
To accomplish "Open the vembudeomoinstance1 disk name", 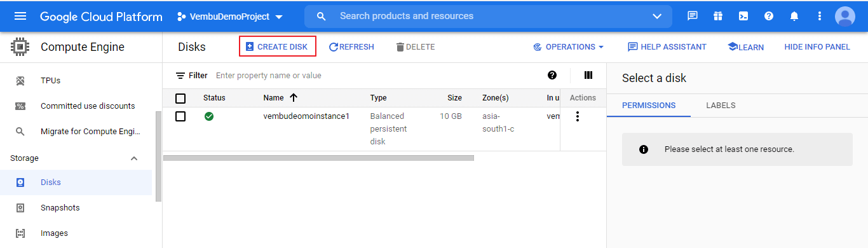I will click(x=306, y=116).
